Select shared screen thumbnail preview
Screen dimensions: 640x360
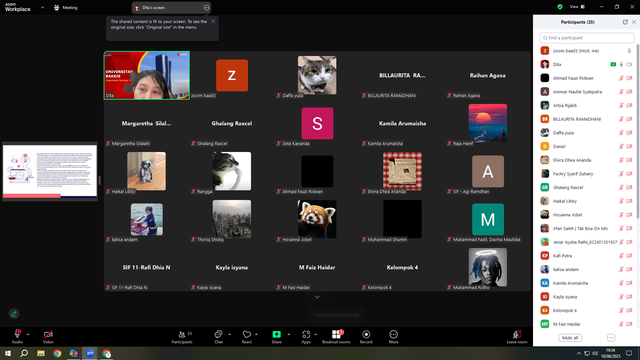[x=50, y=171]
